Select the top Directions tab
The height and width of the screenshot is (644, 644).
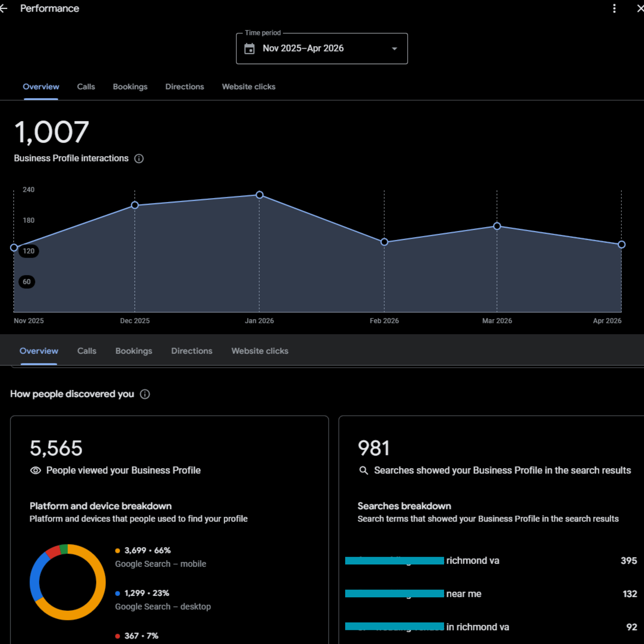[x=184, y=87]
